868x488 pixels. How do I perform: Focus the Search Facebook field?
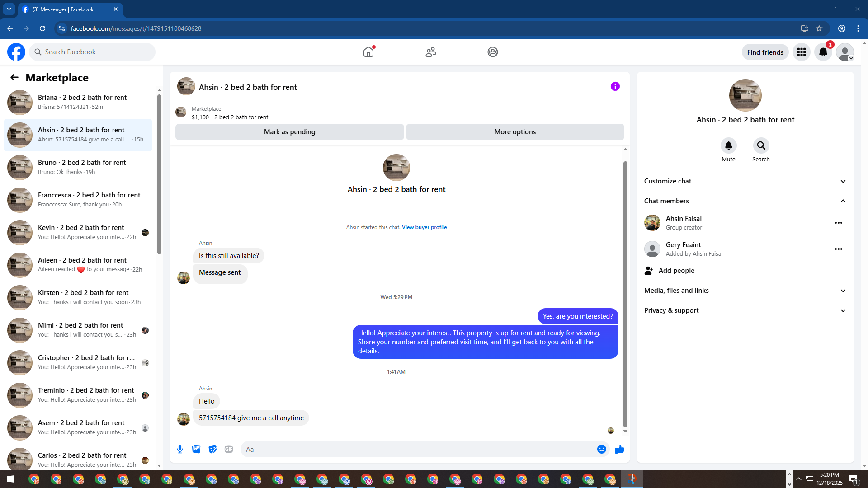pyautogui.click(x=92, y=52)
